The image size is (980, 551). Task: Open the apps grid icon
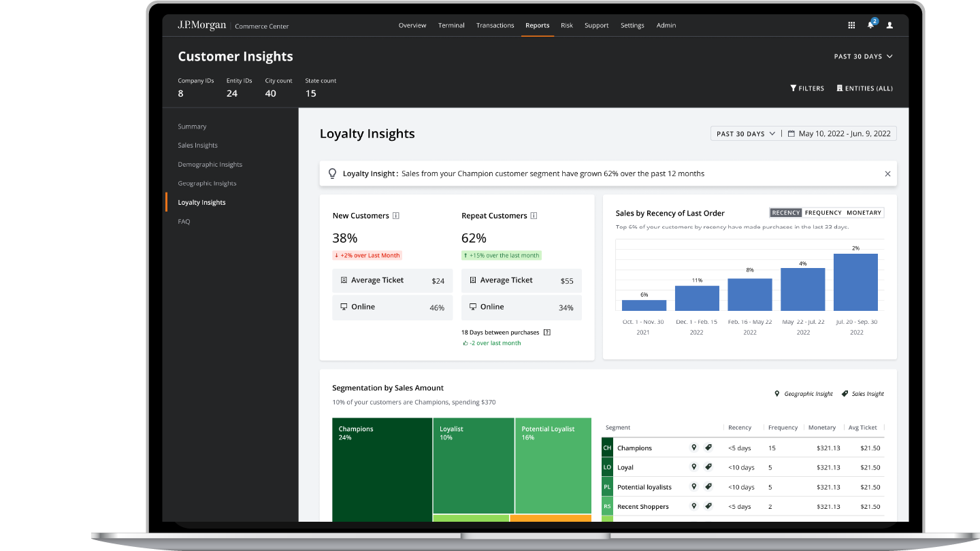[x=851, y=25]
